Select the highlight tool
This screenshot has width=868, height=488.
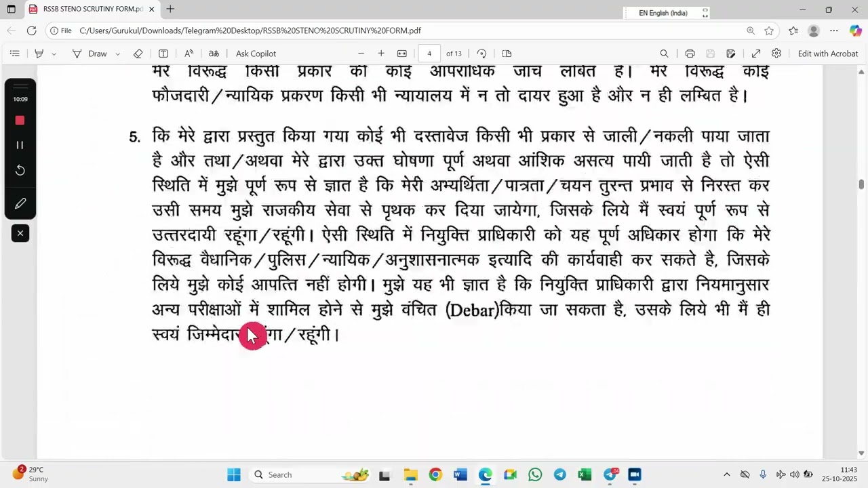point(39,54)
